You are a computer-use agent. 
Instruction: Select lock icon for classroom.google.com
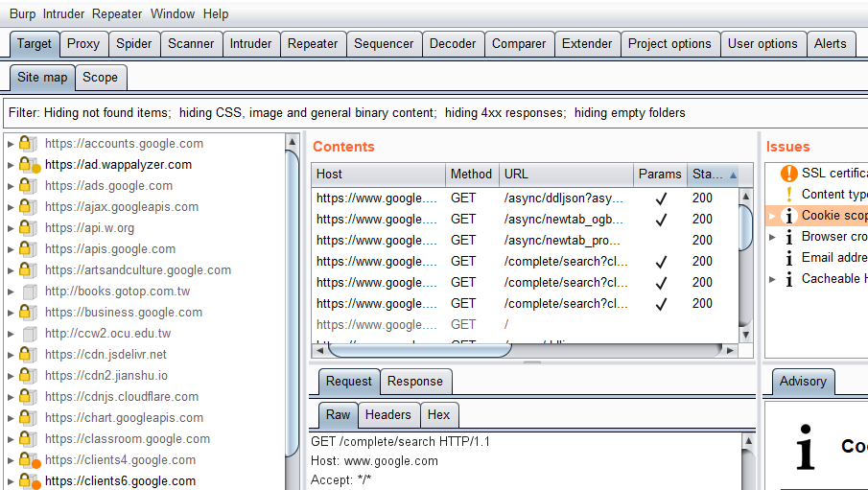coord(28,438)
